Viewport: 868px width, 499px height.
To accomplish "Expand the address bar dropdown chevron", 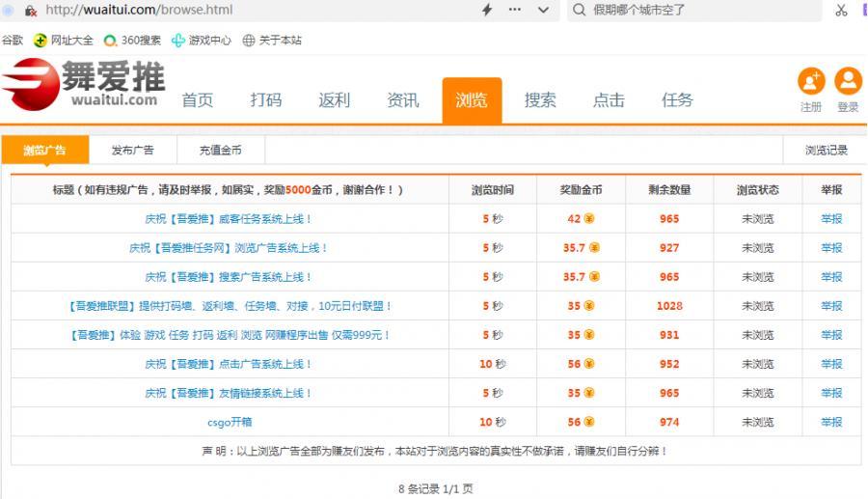I will 544,10.
